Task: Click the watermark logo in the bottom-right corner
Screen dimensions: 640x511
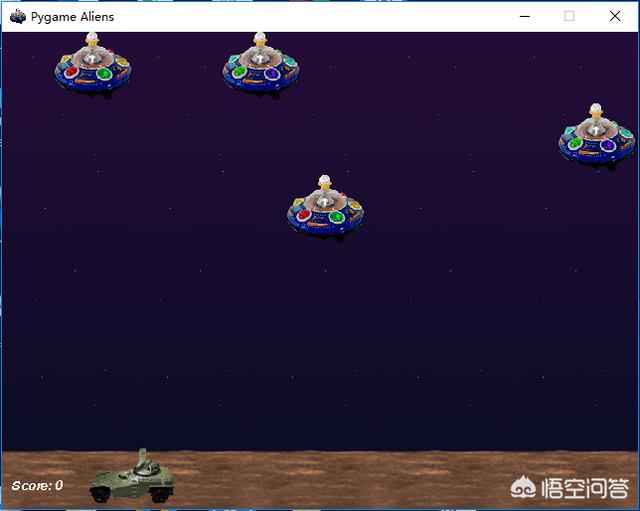Action: pos(524,488)
